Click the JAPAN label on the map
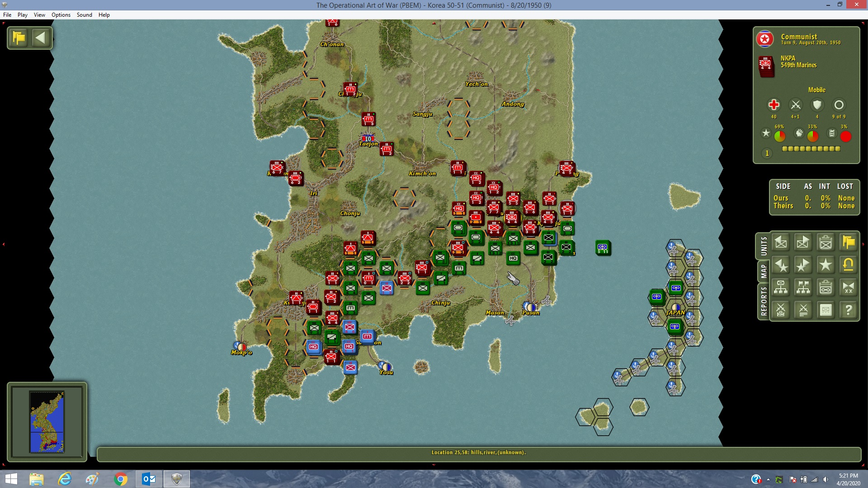 coord(675,313)
